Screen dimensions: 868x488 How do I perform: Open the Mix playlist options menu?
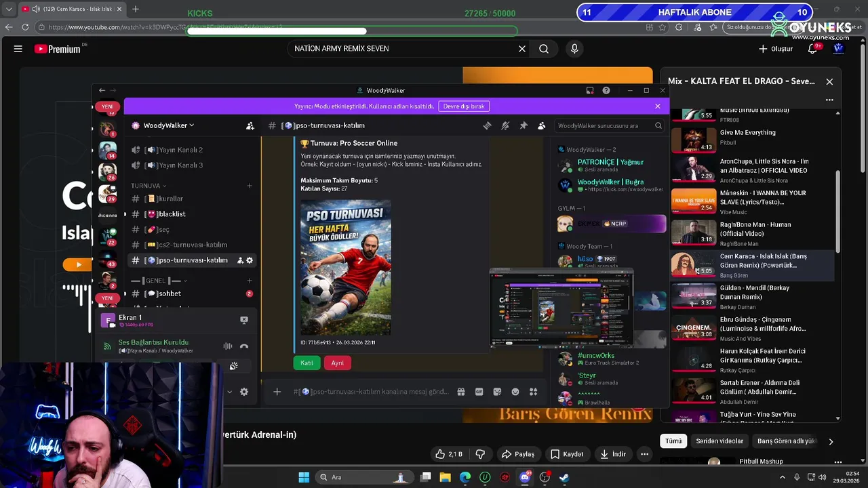pyautogui.click(x=829, y=100)
